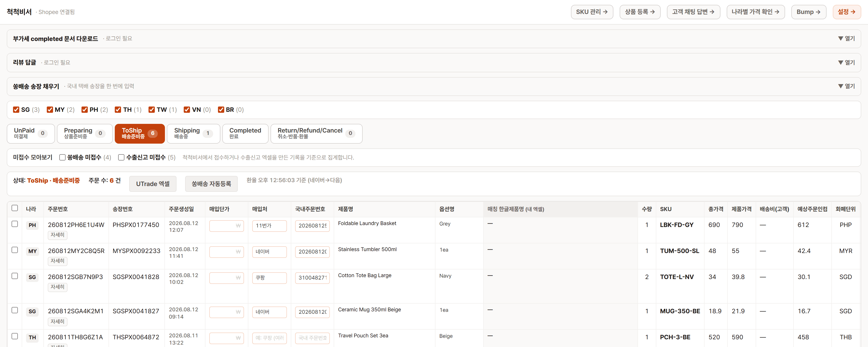The height and width of the screenshot is (347, 868).
Task: Expand the 쏭배송 송장 채우기 section
Action: [x=846, y=86]
